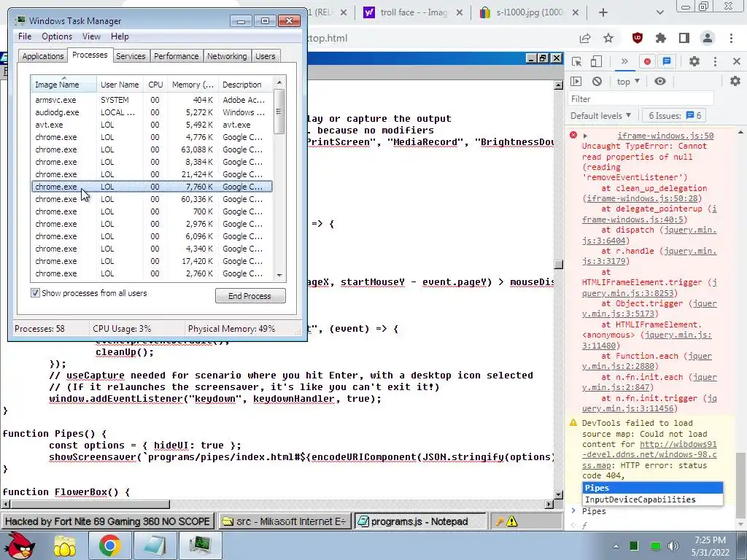The width and height of the screenshot is (747, 560).
Task: Switch to the Users tab
Action: coord(266,56)
